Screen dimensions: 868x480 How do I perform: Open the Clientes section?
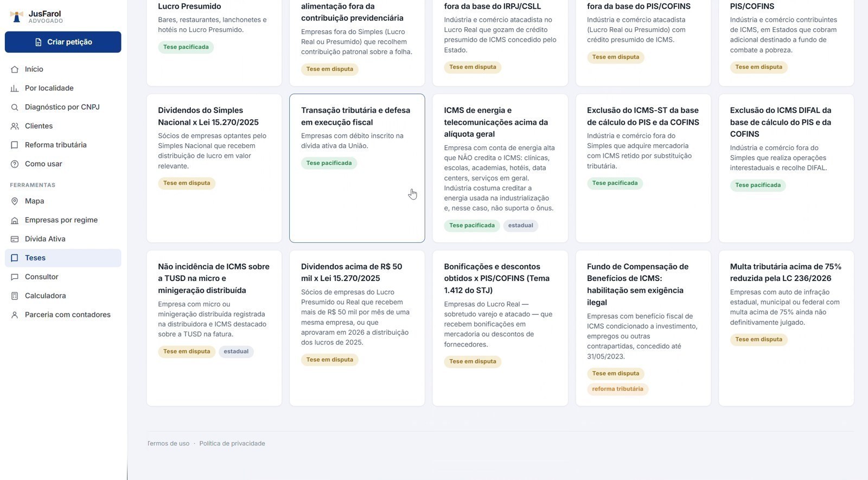point(63,126)
